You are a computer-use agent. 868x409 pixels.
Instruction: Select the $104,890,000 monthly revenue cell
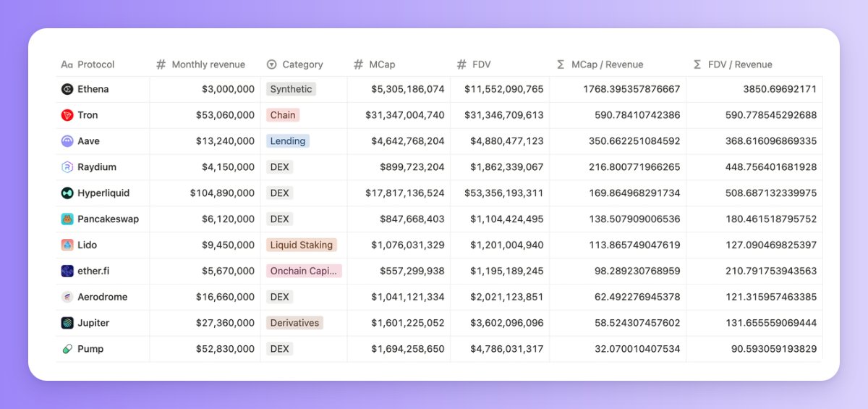[x=205, y=193]
